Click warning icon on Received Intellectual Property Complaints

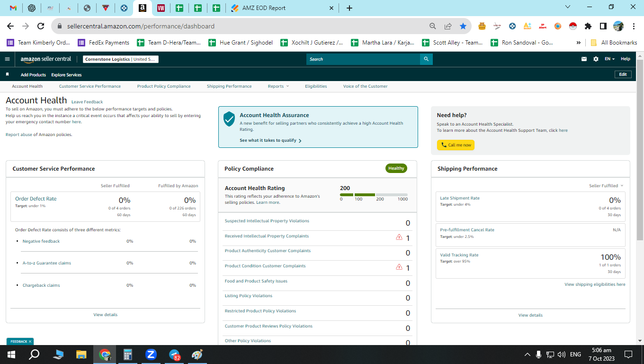(399, 237)
